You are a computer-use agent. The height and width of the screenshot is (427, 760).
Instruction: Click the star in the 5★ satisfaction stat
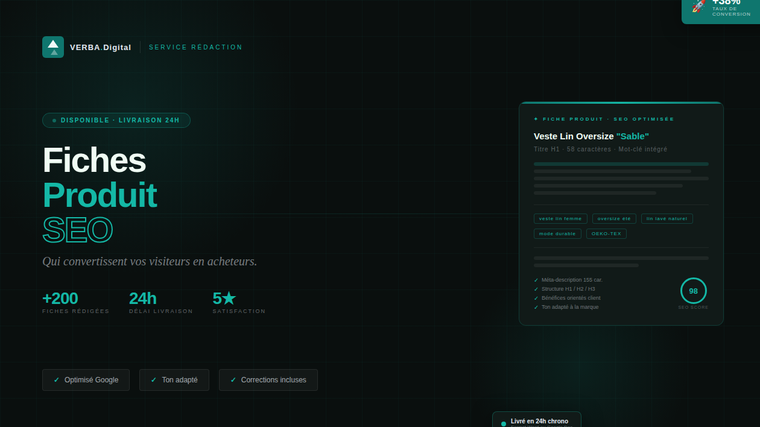(229, 298)
